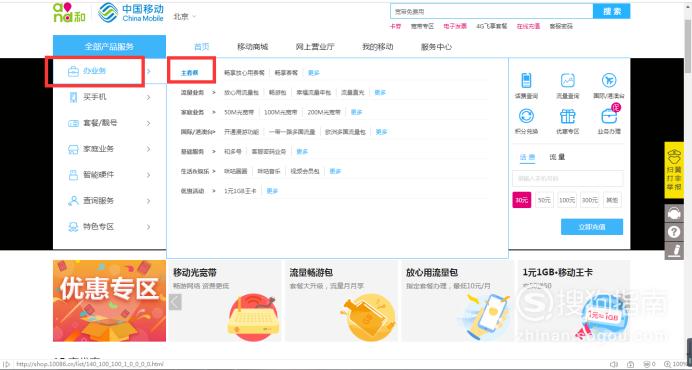Screen dimensions: 692x370
Task: Click the left carousel arrow on promo banners
Action: pos(175,302)
